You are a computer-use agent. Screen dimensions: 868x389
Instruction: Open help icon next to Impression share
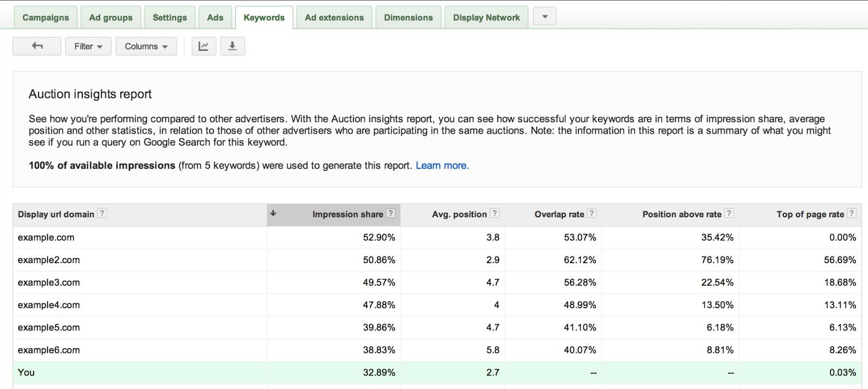tap(391, 214)
